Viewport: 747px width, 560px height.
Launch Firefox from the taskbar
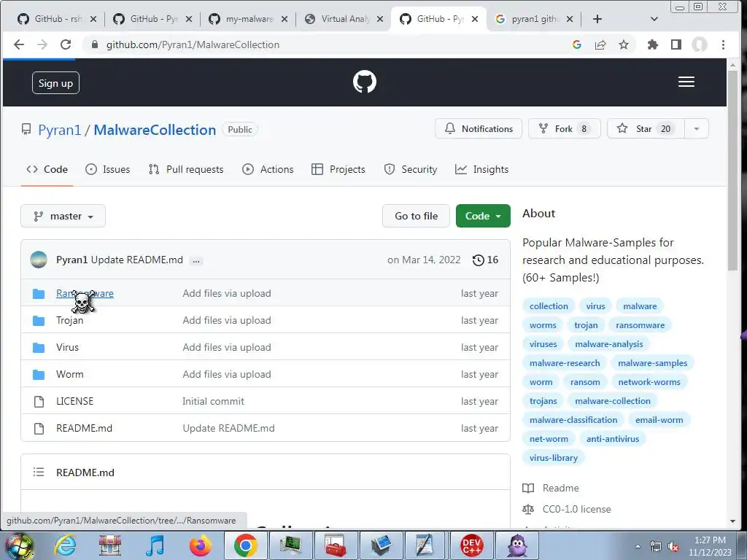click(200, 545)
